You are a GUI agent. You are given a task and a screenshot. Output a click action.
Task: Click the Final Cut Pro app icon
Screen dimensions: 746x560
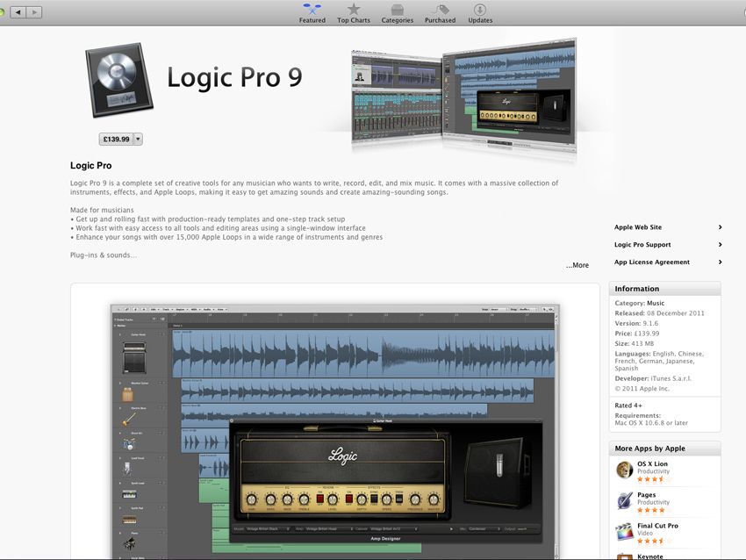[x=624, y=532]
